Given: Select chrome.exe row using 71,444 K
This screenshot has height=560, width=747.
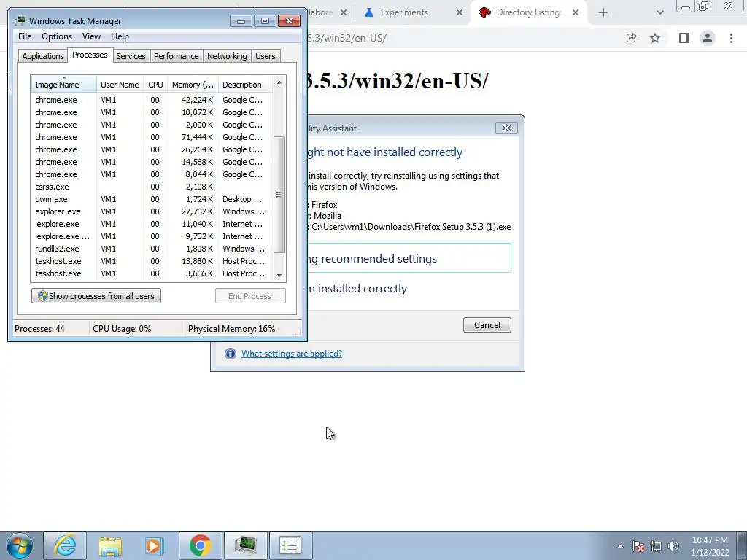Looking at the screenshot, I should point(152,137).
